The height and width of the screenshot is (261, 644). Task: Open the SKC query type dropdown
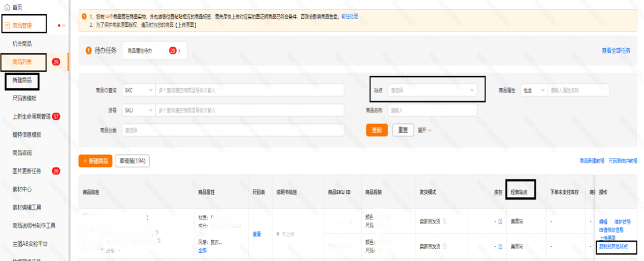(x=138, y=90)
